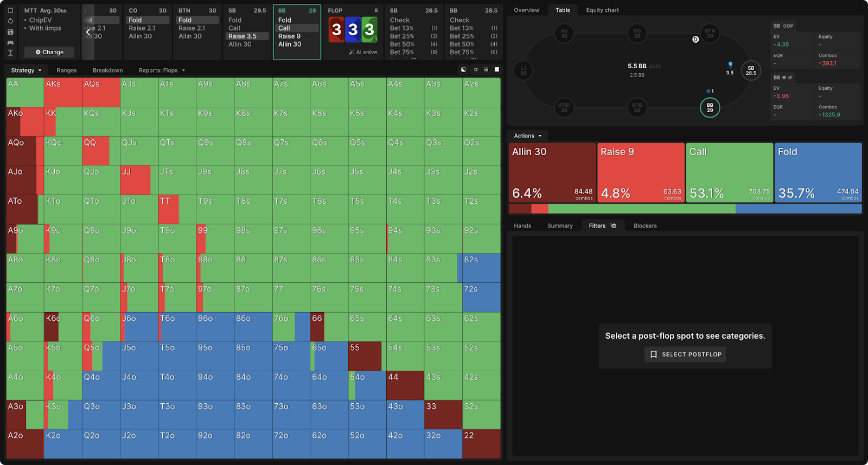Toggle the contrast half-square view icon
This screenshot has width=868, height=465.
(x=463, y=70)
